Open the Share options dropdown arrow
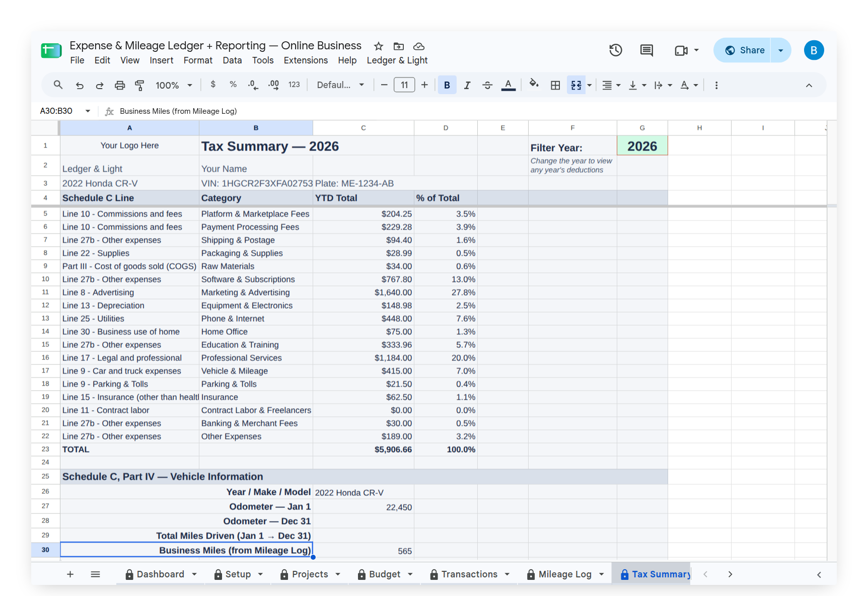 click(781, 50)
